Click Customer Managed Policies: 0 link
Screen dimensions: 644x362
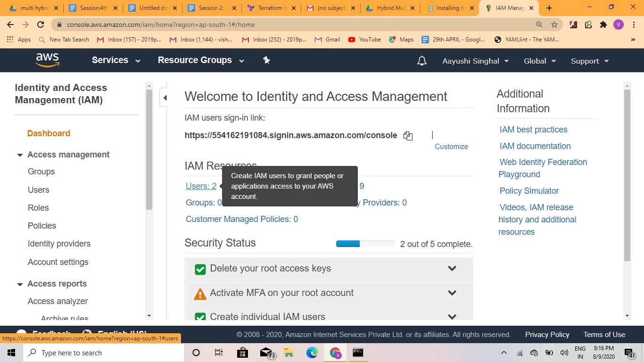[x=242, y=219]
